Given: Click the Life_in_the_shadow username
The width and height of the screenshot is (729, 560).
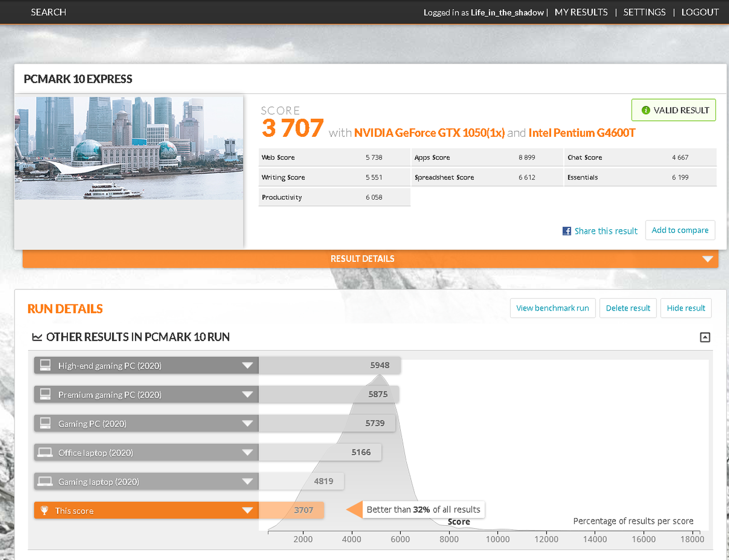Looking at the screenshot, I should (x=507, y=12).
